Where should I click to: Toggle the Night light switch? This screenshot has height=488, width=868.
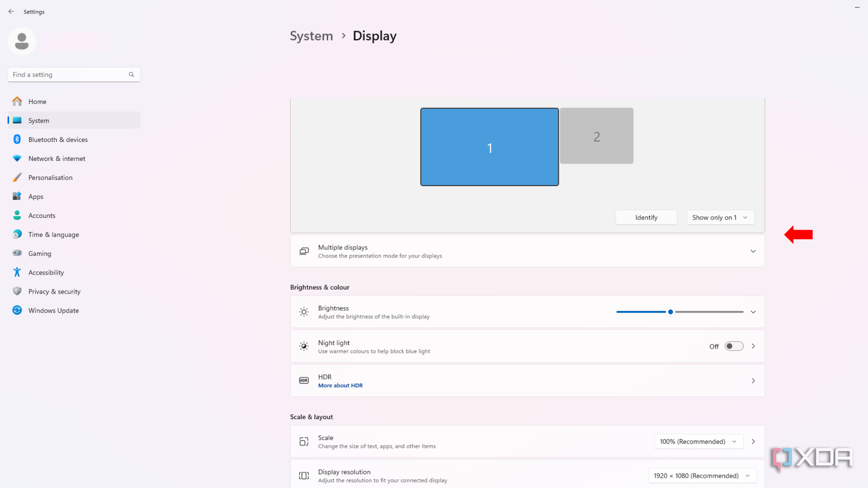click(734, 346)
